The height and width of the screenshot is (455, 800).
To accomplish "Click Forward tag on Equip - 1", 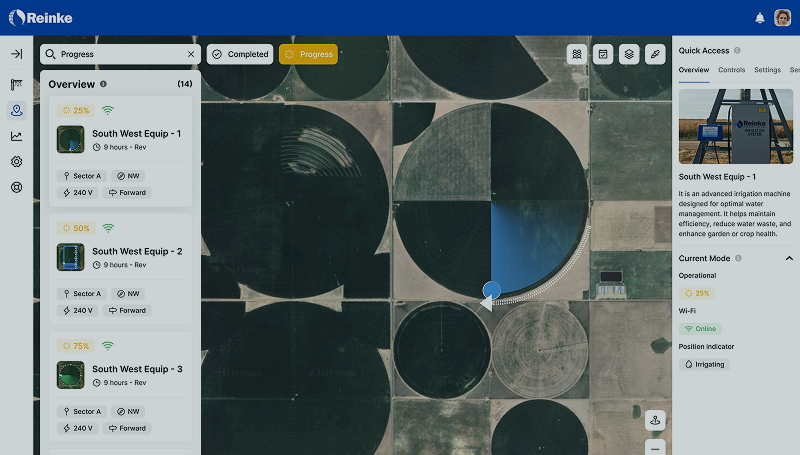I will (x=127, y=193).
